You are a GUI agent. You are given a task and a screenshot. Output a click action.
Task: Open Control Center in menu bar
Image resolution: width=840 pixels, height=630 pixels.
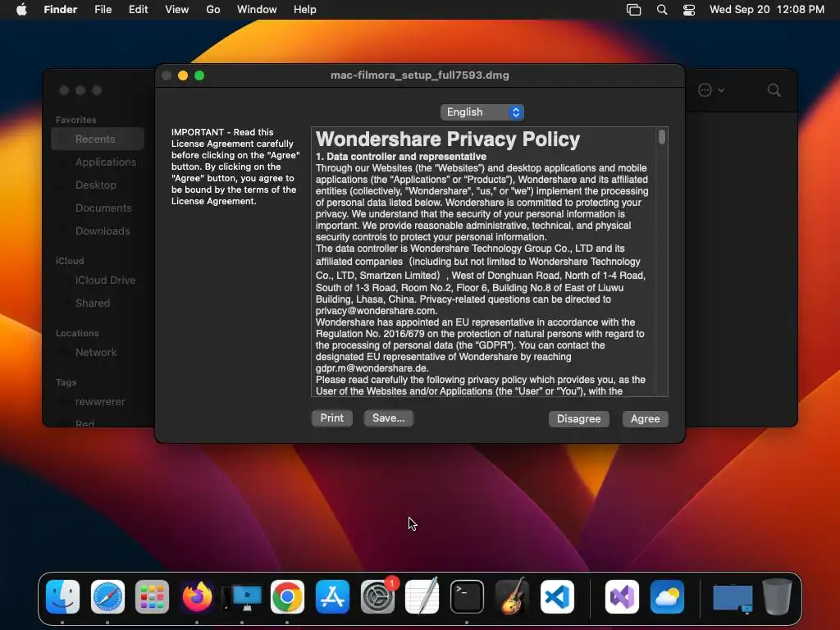[689, 10]
